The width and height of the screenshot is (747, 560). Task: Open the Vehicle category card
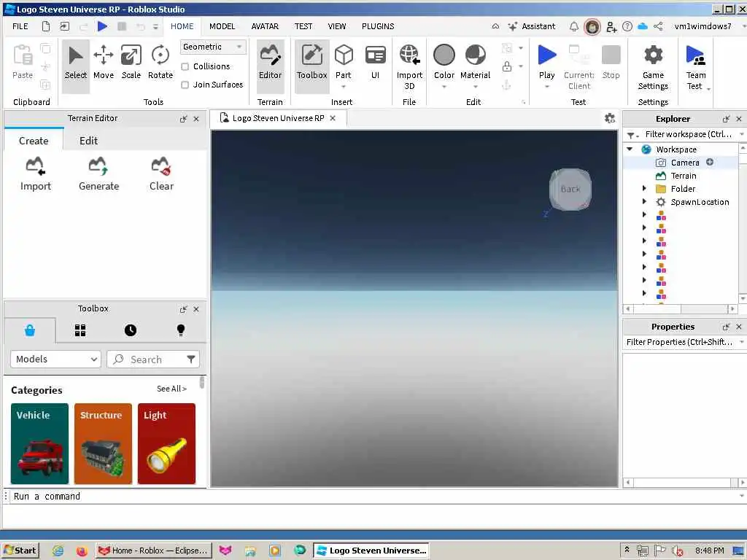[39, 444]
